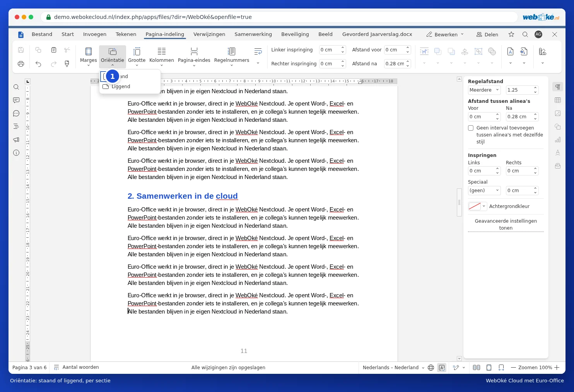Open paragraph settings icon in right sidebar
Viewport: 574px width, 392px height.
(x=558, y=87)
